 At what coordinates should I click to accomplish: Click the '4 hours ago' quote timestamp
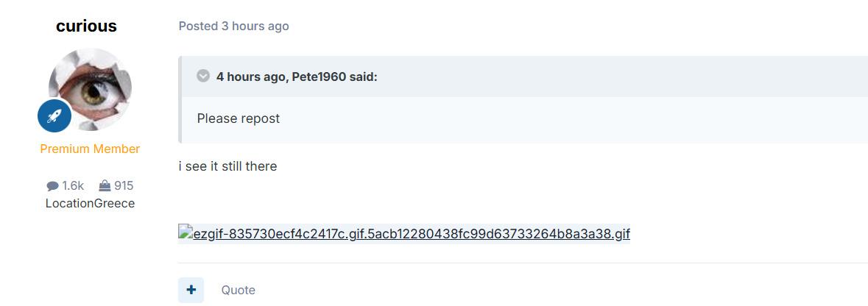pyautogui.click(x=250, y=76)
